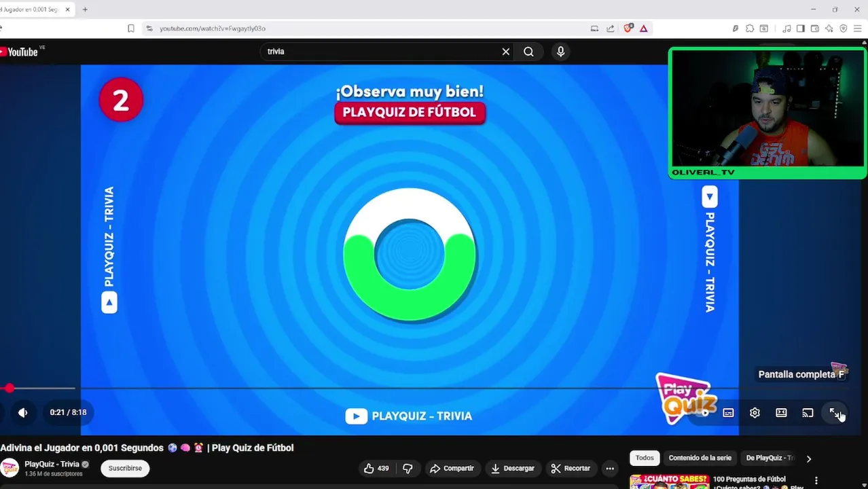This screenshot has width=868, height=489.
Task: Click the youtube.com address bar URL
Action: (x=213, y=29)
